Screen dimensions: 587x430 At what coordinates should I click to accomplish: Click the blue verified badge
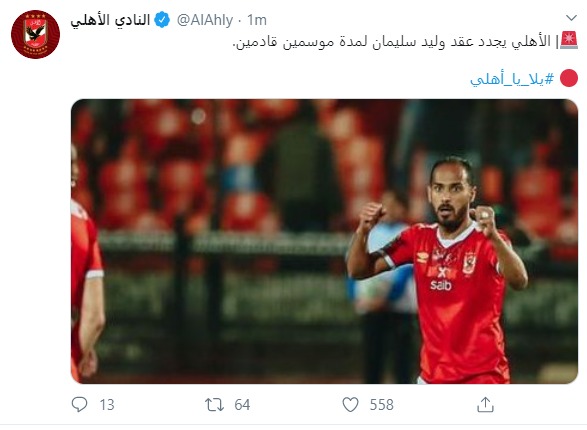[x=162, y=20]
